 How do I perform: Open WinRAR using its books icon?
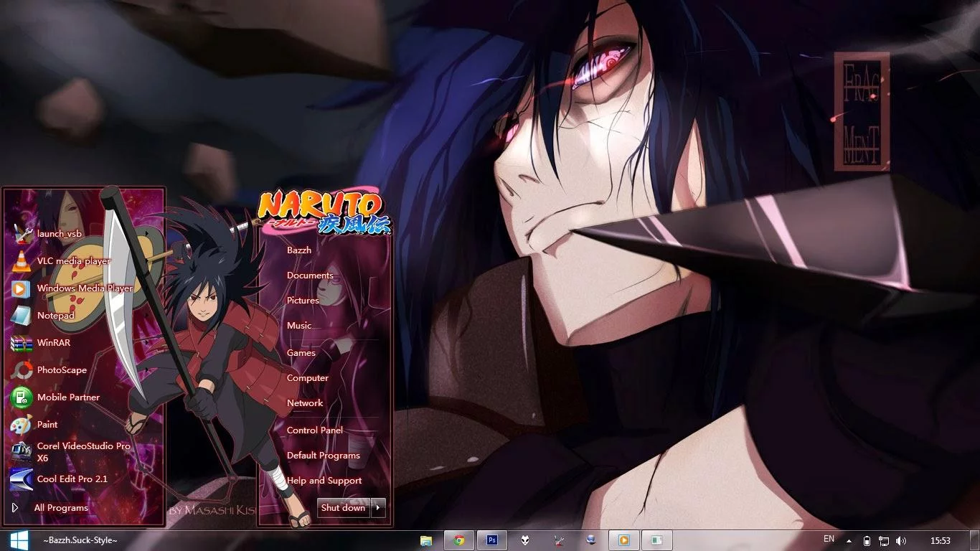(22, 343)
